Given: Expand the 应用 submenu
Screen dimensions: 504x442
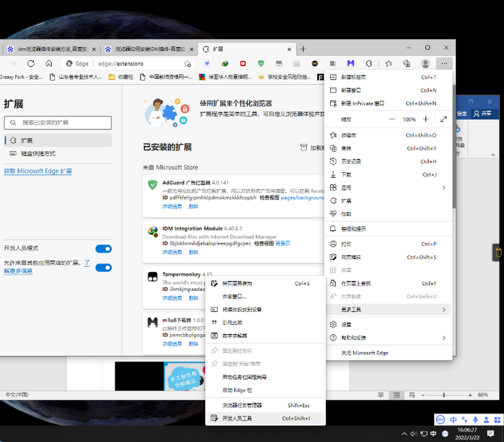Looking at the screenshot, I should pos(389,188).
